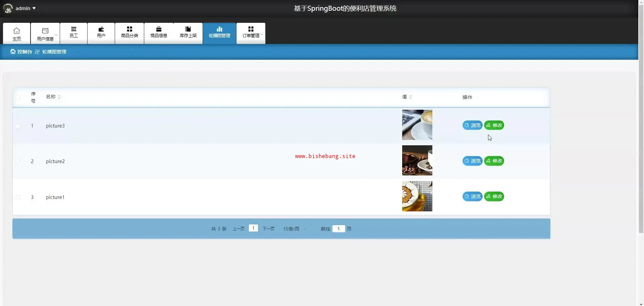This screenshot has width=644, height=306.
Task: Click the 前往 page number input field
Action: 339,229
